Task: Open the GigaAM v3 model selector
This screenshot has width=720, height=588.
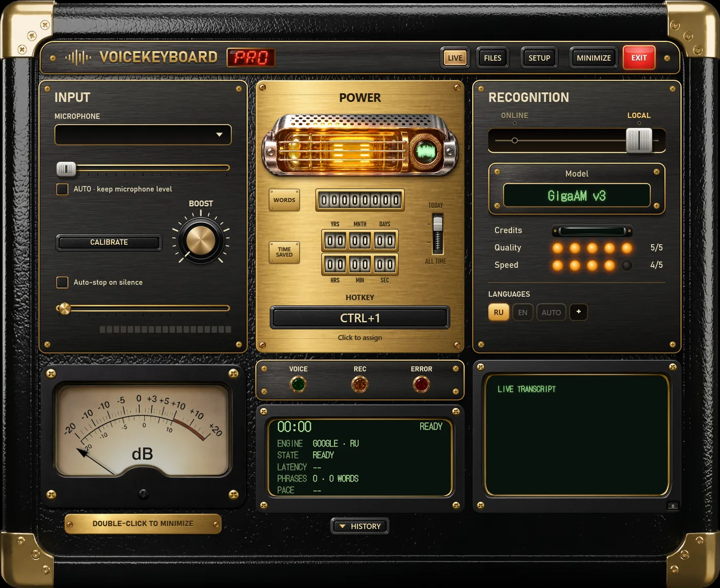Action: pos(577,196)
